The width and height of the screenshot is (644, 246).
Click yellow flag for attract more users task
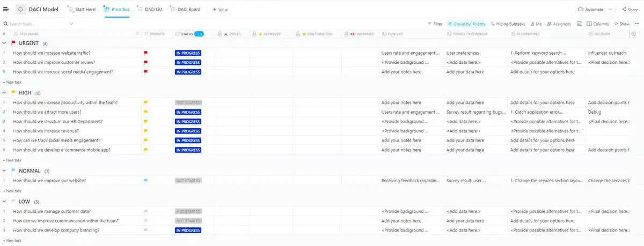(145, 112)
